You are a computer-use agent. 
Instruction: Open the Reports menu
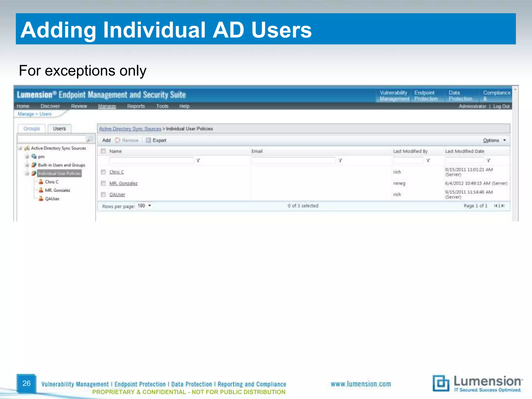click(136, 106)
